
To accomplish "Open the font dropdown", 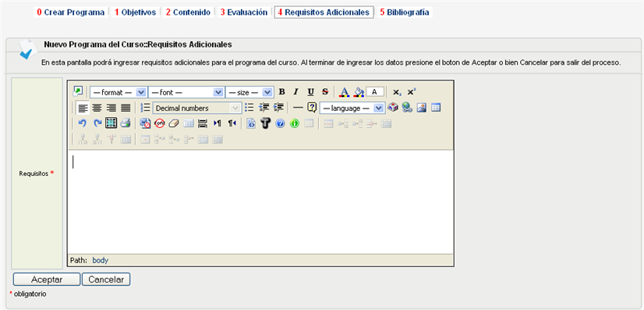I will point(186,92).
